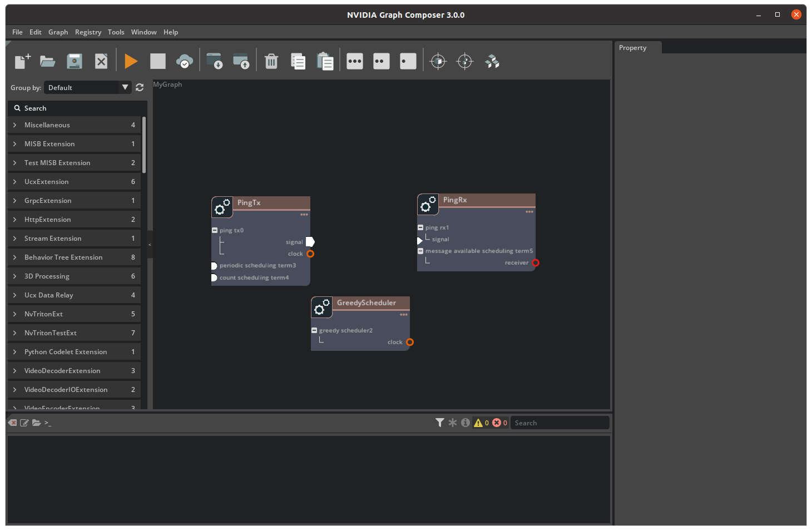
Task: Click the window download arrow icon
Action: point(214,61)
